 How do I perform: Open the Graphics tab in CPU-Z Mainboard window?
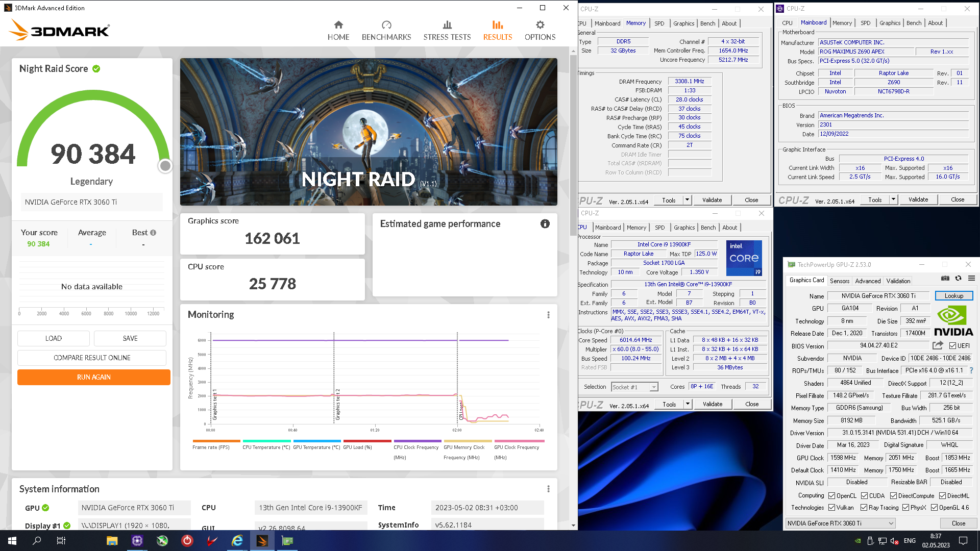point(890,23)
